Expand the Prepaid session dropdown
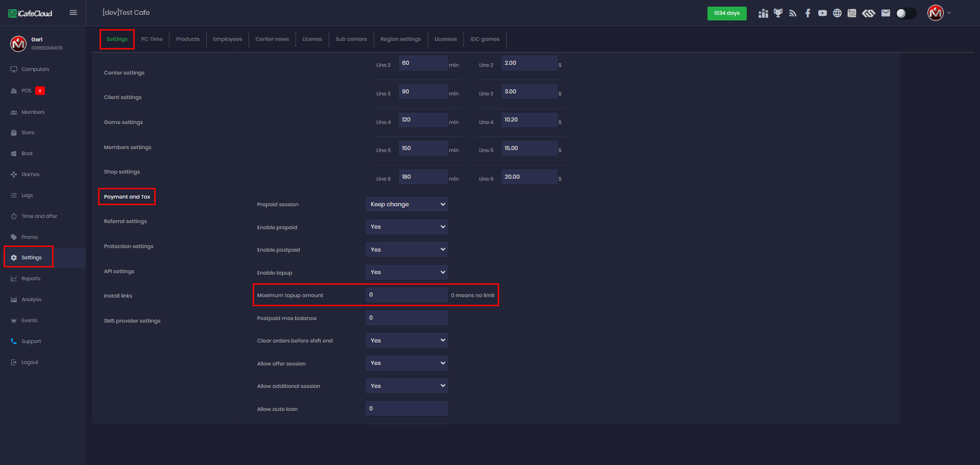Viewport: 980px width, 465px height. coord(406,204)
